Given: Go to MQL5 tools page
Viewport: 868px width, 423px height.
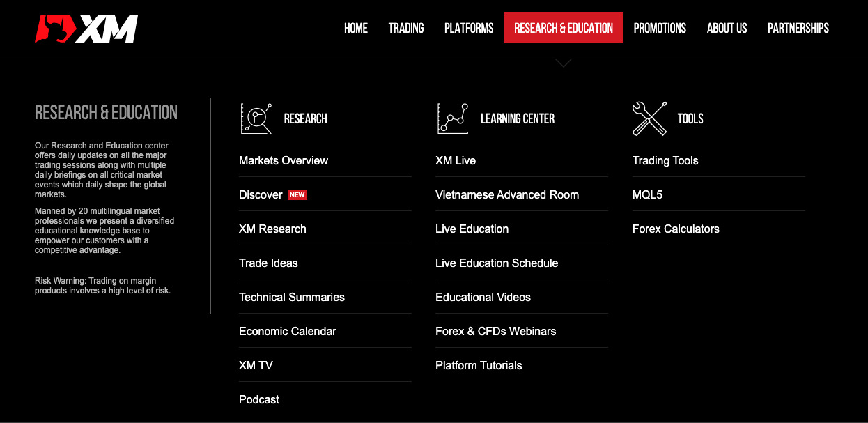Looking at the screenshot, I should tap(647, 195).
